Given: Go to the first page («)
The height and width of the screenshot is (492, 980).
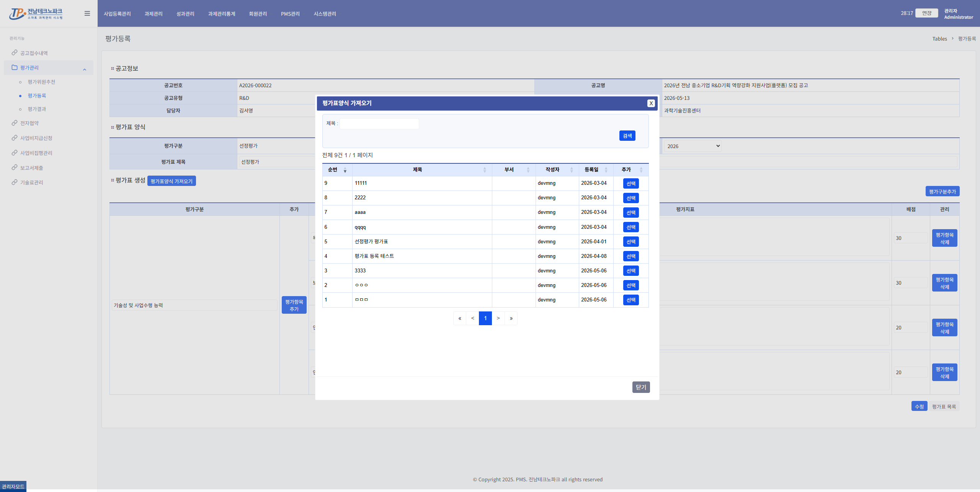Looking at the screenshot, I should (x=460, y=318).
